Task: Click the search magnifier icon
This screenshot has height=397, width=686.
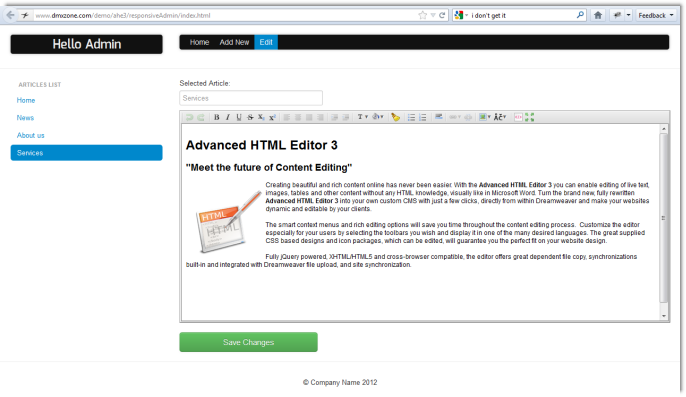Action: (x=580, y=15)
